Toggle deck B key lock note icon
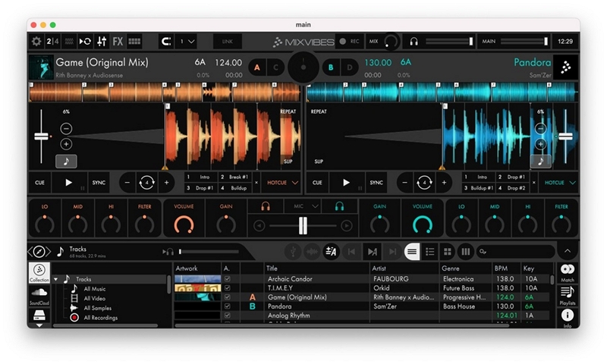This screenshot has height=364, width=607. pos(540,162)
